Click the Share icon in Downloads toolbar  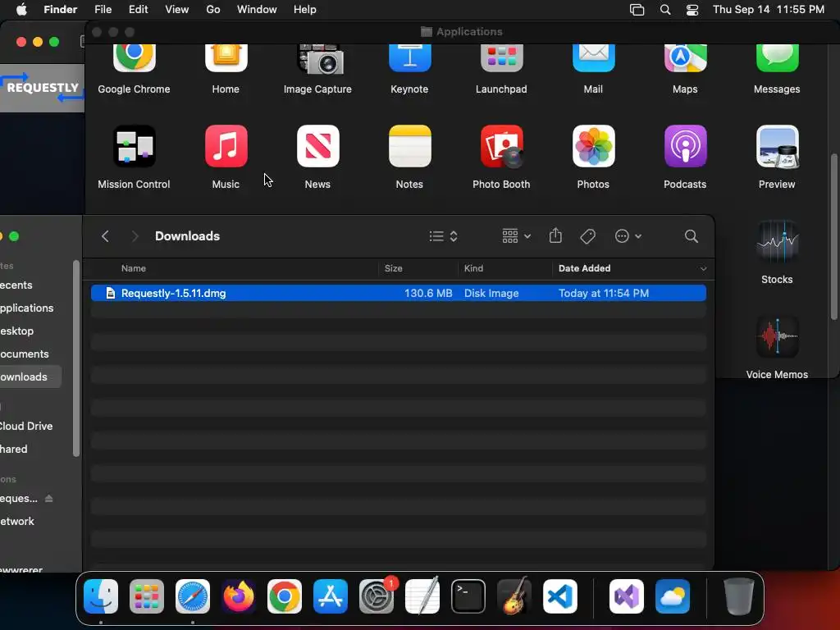tap(555, 235)
